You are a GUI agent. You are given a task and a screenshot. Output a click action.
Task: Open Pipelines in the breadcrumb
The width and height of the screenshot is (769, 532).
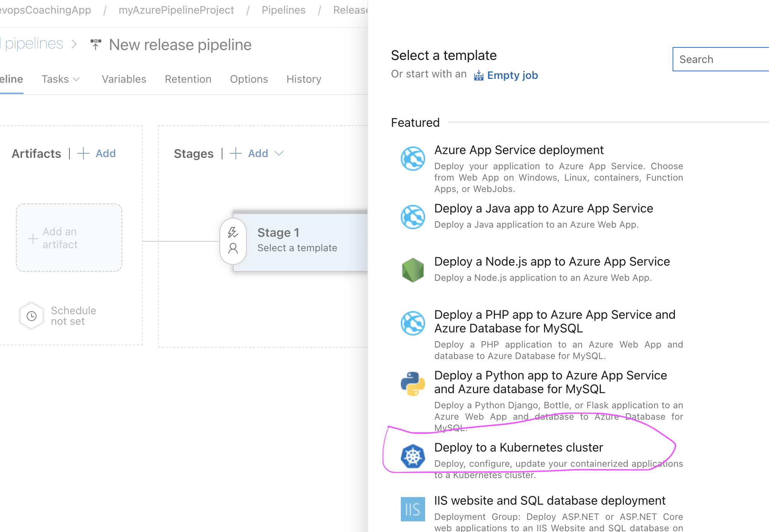pyautogui.click(x=283, y=10)
